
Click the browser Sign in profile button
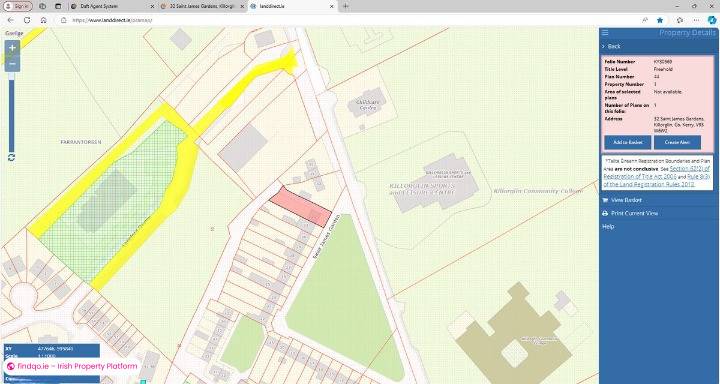coord(18,6)
